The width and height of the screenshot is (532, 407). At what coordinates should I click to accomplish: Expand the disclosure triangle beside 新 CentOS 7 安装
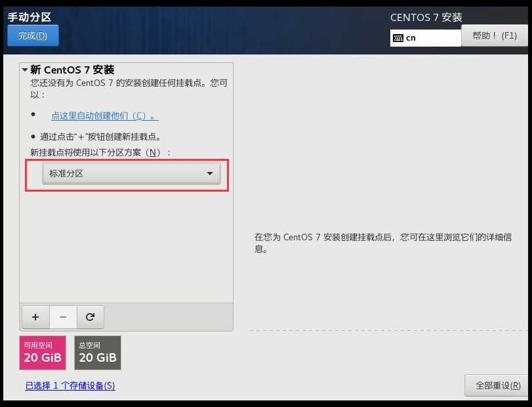click(25, 69)
